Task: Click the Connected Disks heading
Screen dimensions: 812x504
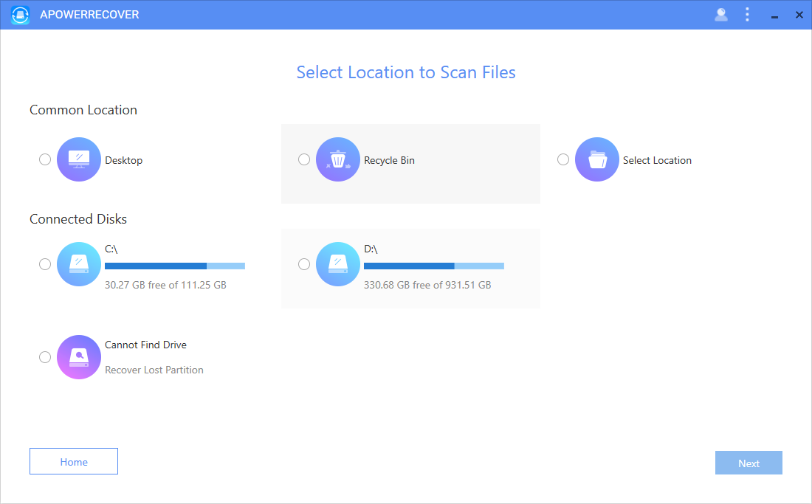Action: pos(78,219)
